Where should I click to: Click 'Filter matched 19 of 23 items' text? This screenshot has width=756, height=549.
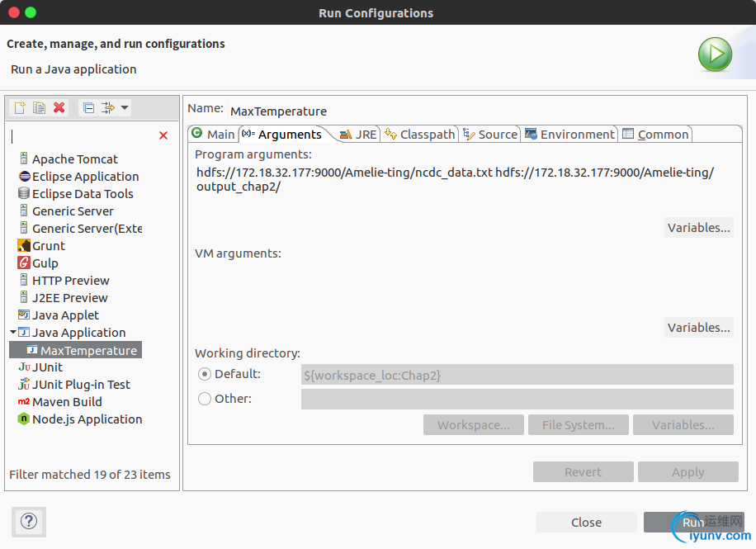pos(90,475)
